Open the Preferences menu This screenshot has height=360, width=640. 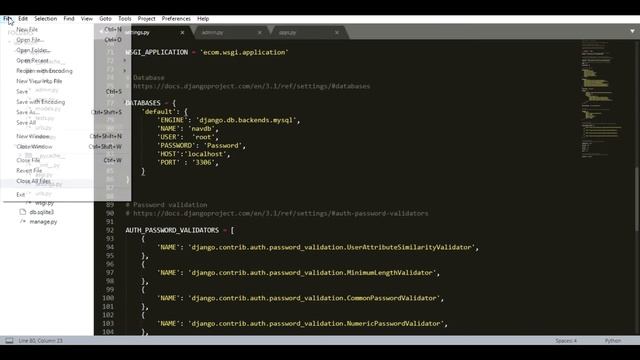point(176,19)
